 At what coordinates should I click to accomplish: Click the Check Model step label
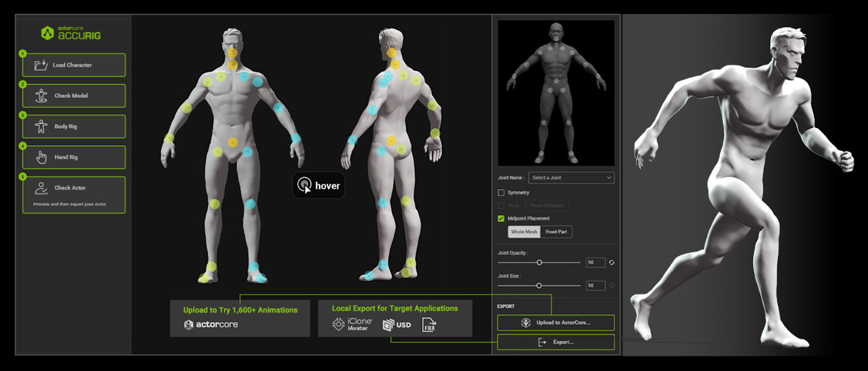71,96
